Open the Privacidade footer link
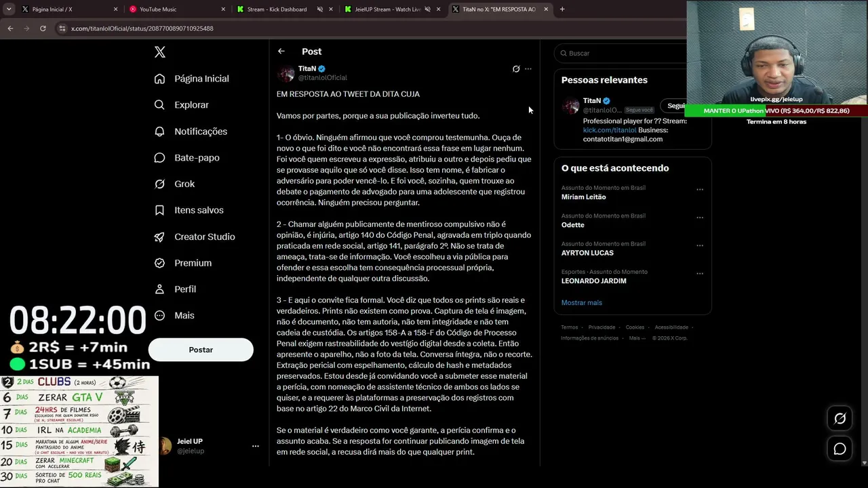 pyautogui.click(x=602, y=327)
